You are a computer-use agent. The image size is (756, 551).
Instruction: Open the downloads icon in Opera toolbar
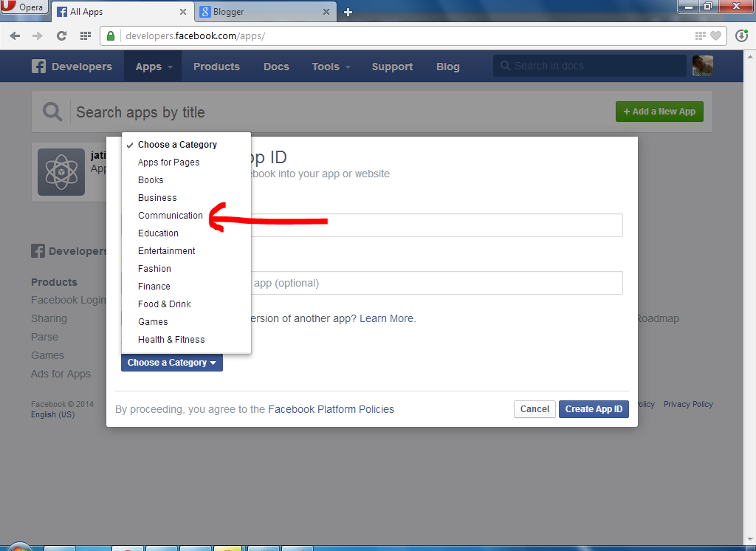741,35
